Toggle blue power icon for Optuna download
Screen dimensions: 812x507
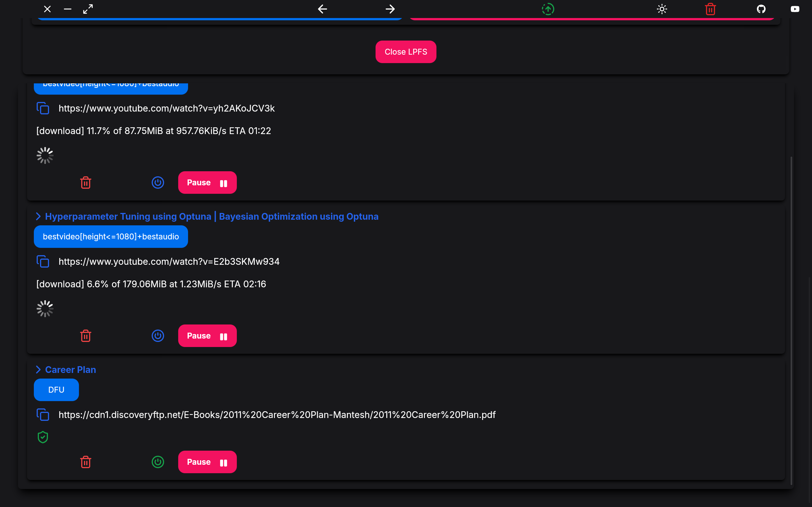coord(158,336)
